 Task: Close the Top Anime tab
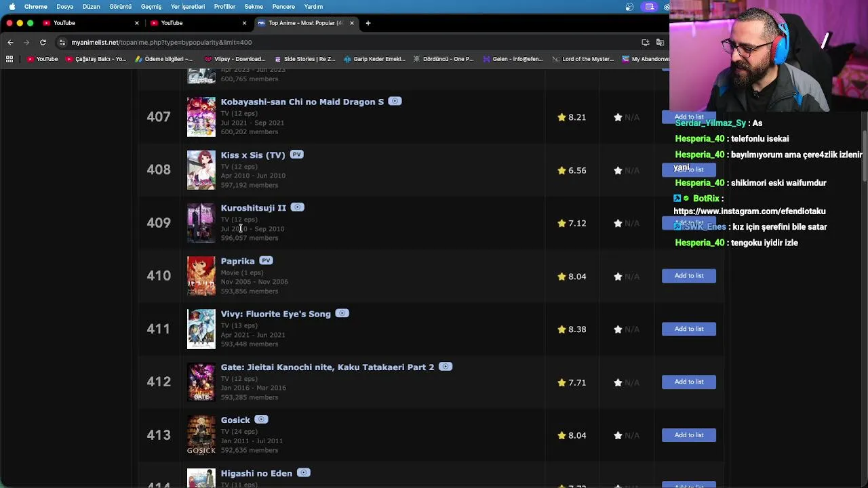point(351,23)
